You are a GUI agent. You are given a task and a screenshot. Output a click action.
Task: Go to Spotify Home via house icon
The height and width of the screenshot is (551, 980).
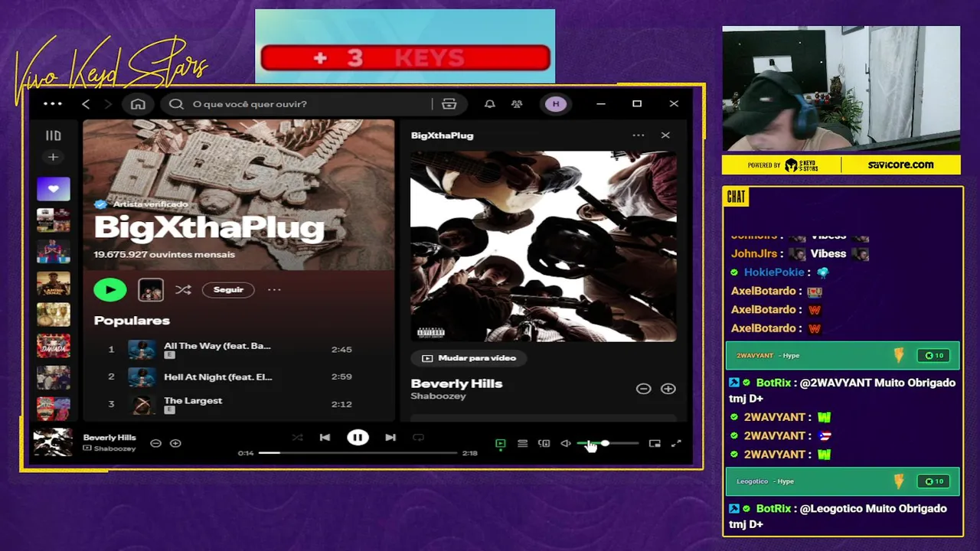click(x=138, y=104)
